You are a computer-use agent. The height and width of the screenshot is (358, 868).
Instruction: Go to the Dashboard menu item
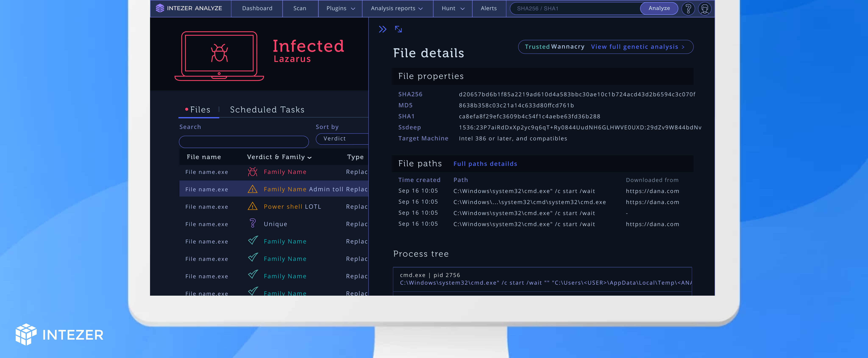[x=257, y=8]
